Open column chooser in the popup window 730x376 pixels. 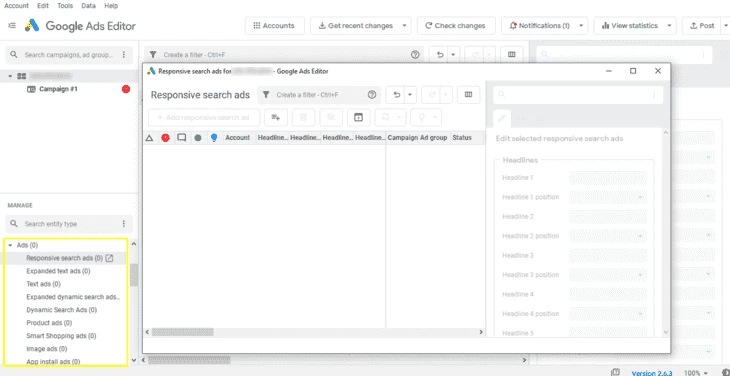click(x=468, y=95)
